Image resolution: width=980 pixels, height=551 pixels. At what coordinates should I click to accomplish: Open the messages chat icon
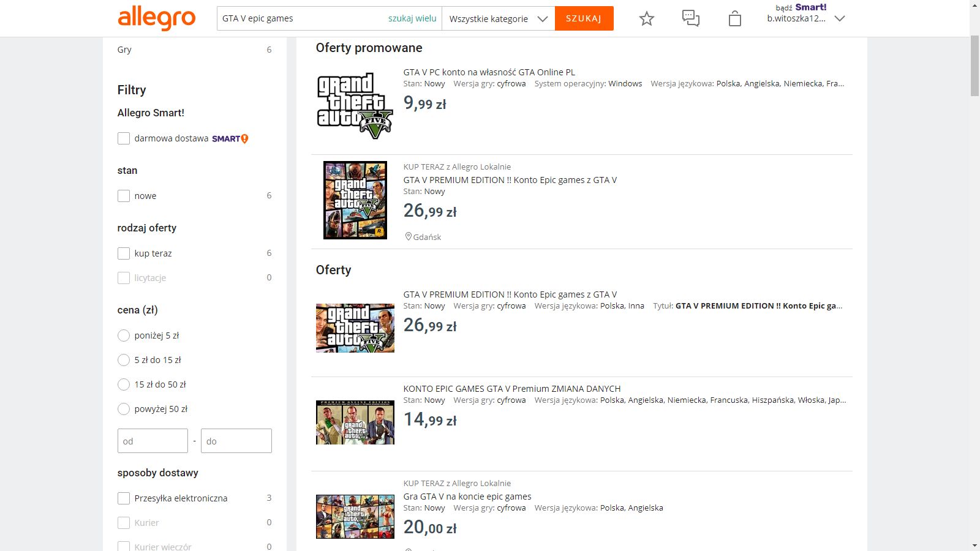(x=691, y=18)
